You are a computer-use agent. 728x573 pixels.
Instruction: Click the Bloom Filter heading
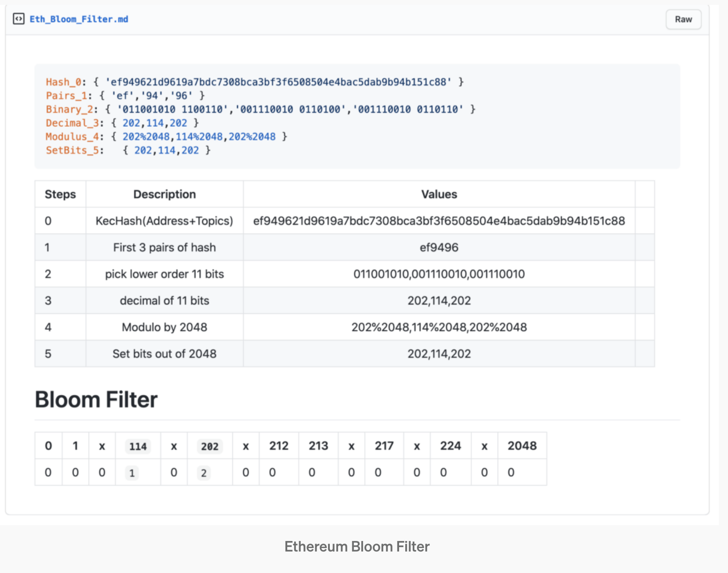coord(96,400)
